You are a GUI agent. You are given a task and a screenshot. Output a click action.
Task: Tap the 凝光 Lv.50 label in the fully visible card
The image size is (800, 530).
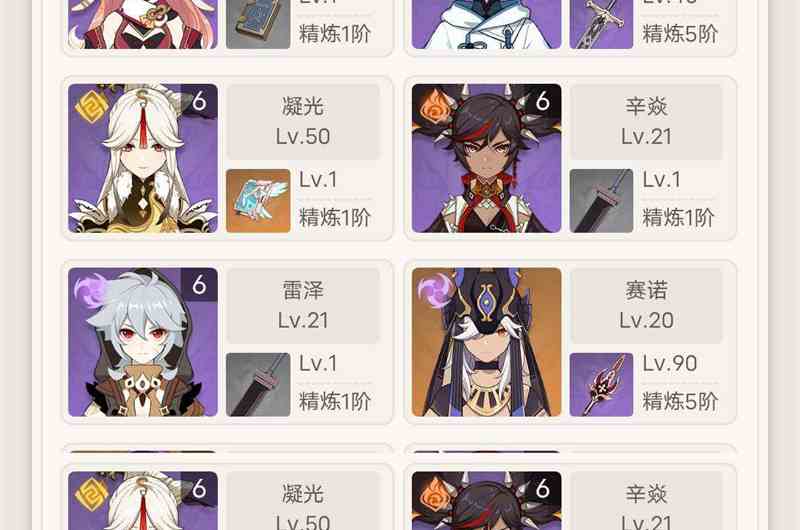[x=303, y=122]
